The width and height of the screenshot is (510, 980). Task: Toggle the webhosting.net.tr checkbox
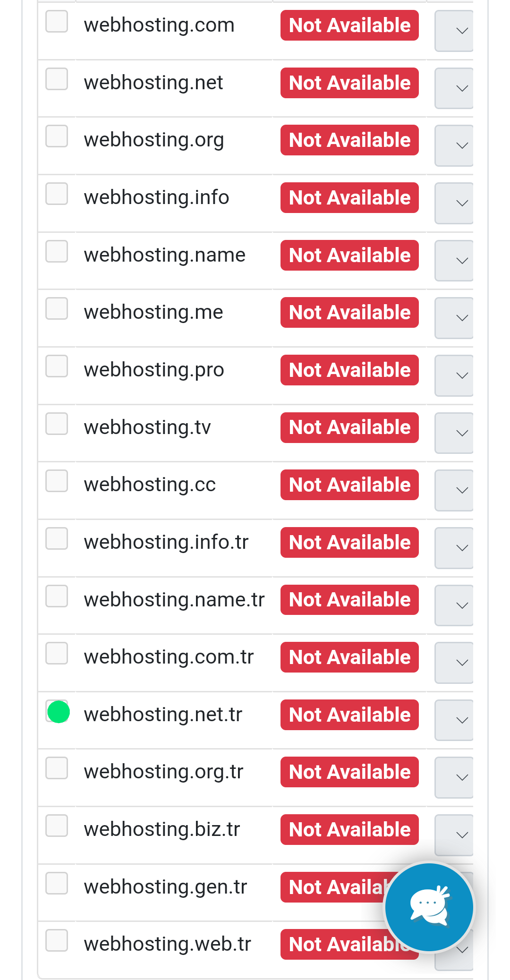click(x=57, y=710)
